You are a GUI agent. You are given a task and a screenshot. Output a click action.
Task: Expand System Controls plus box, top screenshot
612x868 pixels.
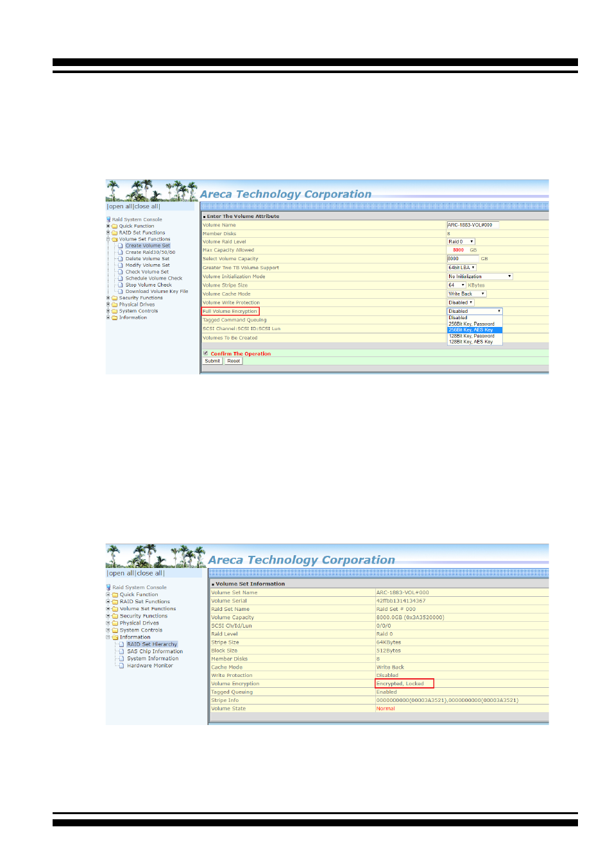108,311
